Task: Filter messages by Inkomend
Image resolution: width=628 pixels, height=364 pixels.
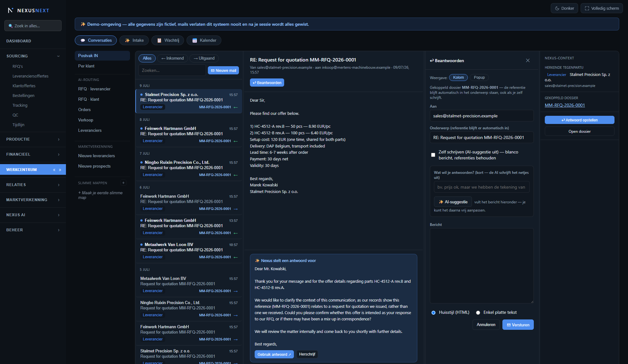Action: [x=172, y=58]
